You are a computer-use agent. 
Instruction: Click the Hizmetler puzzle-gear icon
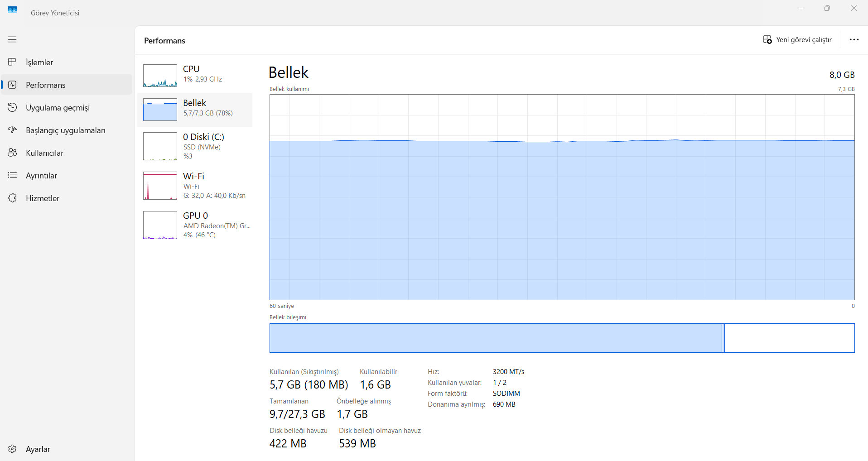pos(12,198)
